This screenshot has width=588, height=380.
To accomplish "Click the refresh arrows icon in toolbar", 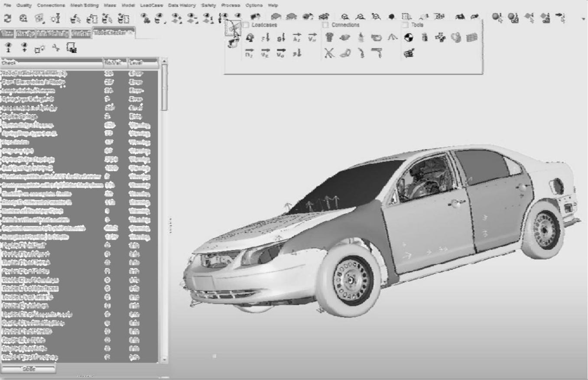I will pos(7,18).
